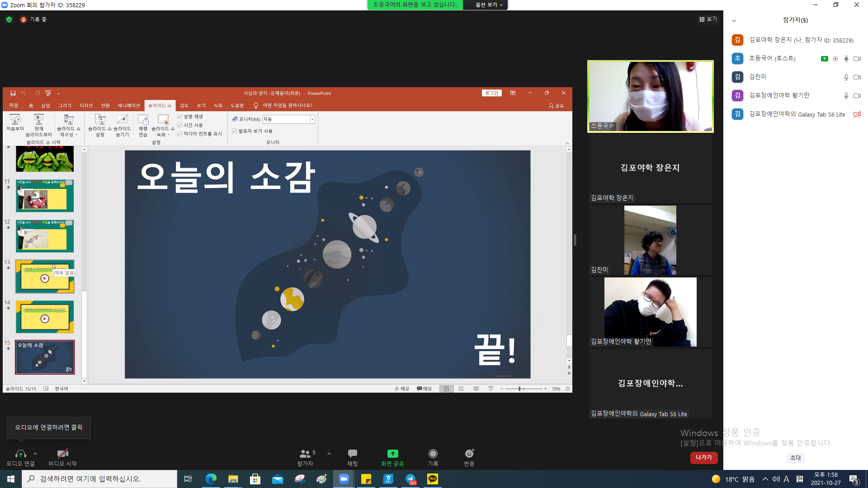The height and width of the screenshot is (488, 868).
Task: Click the invite button in participants panel
Action: coord(796,458)
